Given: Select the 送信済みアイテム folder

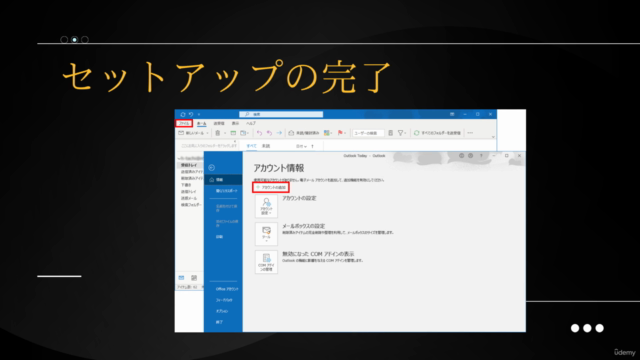Looking at the screenshot, I should point(192,172).
